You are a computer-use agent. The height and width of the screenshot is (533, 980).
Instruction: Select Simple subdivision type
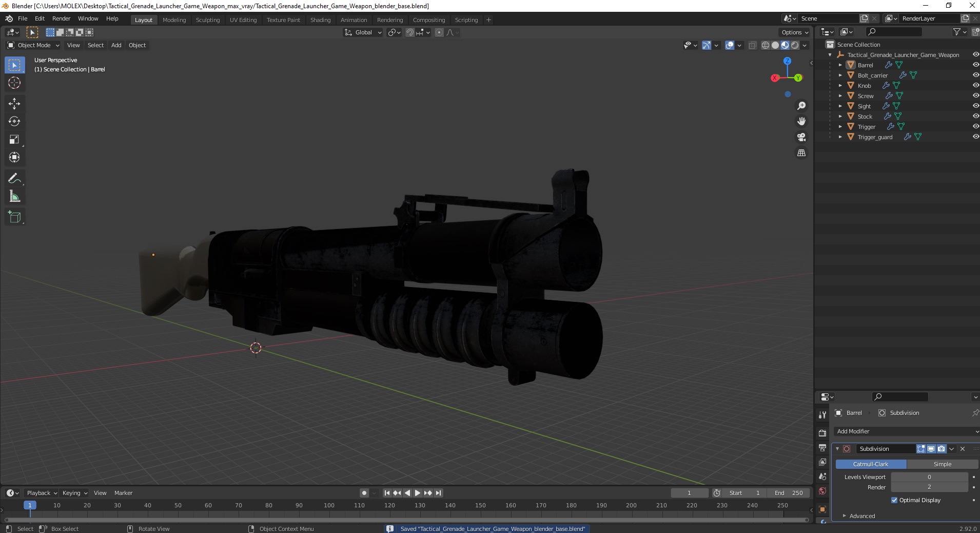[x=942, y=464]
